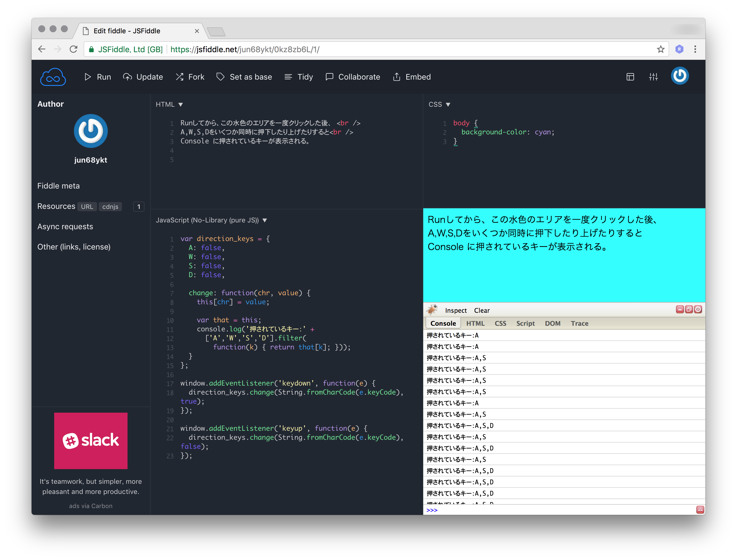The height and width of the screenshot is (560, 737).
Task: Open the Collaborate option
Action: (353, 77)
